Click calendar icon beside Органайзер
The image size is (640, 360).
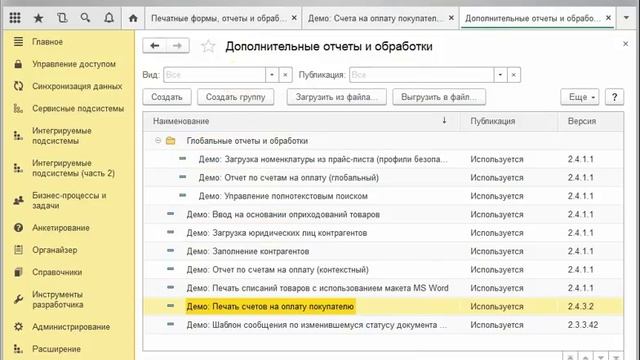pos(18,249)
